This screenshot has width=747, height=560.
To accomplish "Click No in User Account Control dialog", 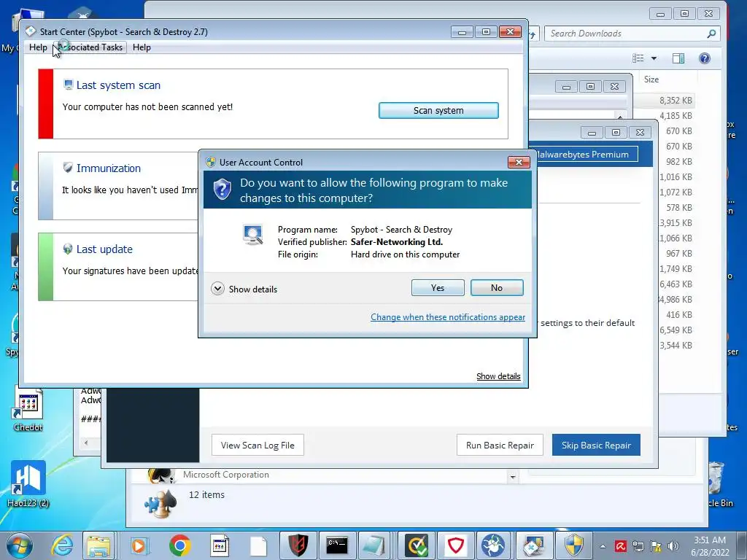I will pyautogui.click(x=496, y=287).
